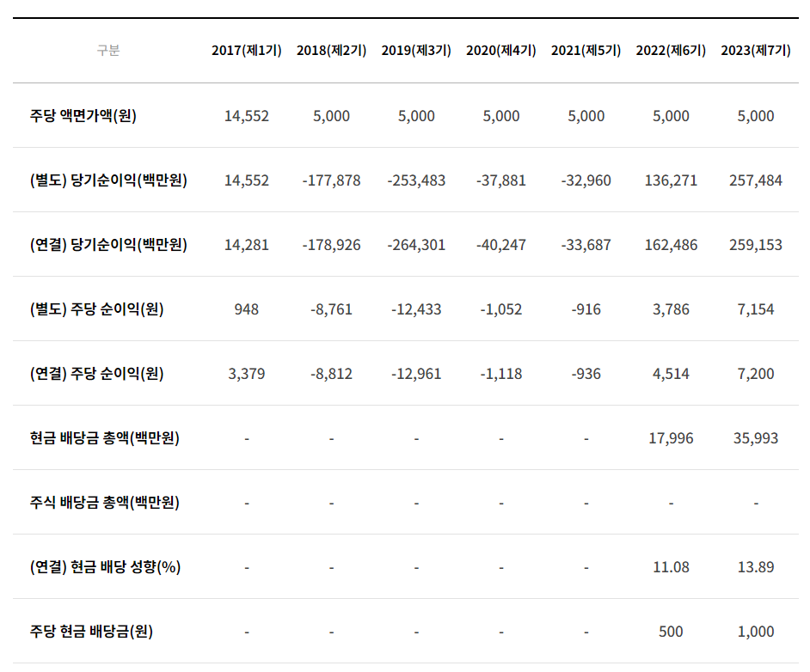This screenshot has height=672, width=810.
Task: Select the 5,000 value under 2023(제7기)
Action: click(756, 116)
